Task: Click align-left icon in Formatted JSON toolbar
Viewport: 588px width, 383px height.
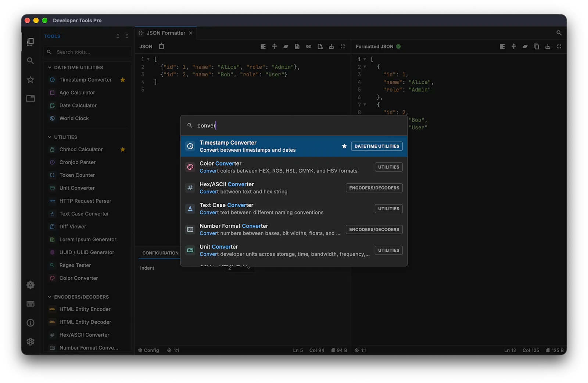Action: coord(502,46)
